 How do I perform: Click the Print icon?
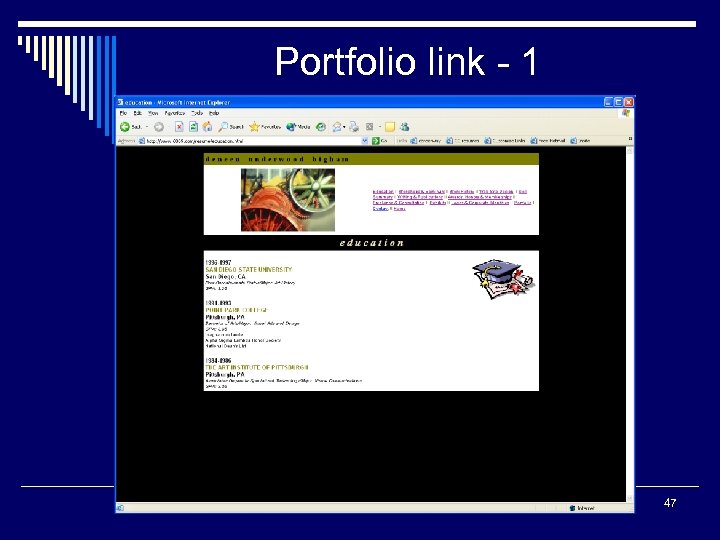coord(354,127)
